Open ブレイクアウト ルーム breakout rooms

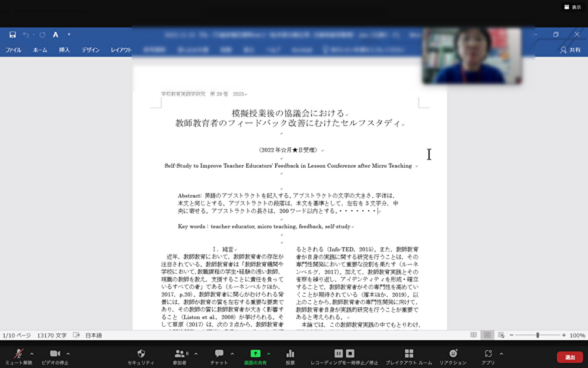[409, 356]
